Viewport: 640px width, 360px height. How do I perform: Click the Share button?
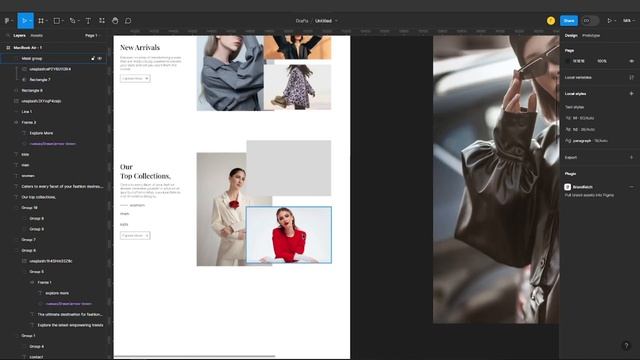pyautogui.click(x=569, y=20)
